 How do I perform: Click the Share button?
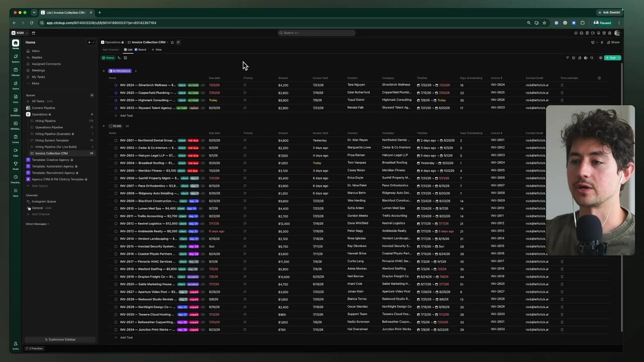pyautogui.click(x=613, y=42)
